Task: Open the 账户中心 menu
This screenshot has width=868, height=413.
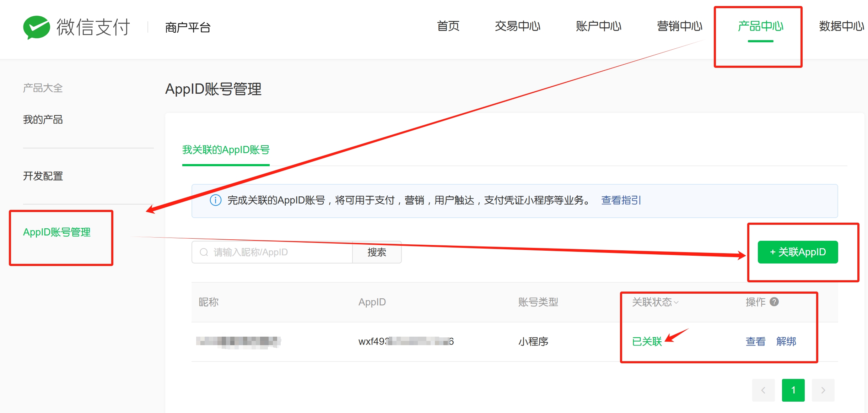Action: (x=598, y=26)
